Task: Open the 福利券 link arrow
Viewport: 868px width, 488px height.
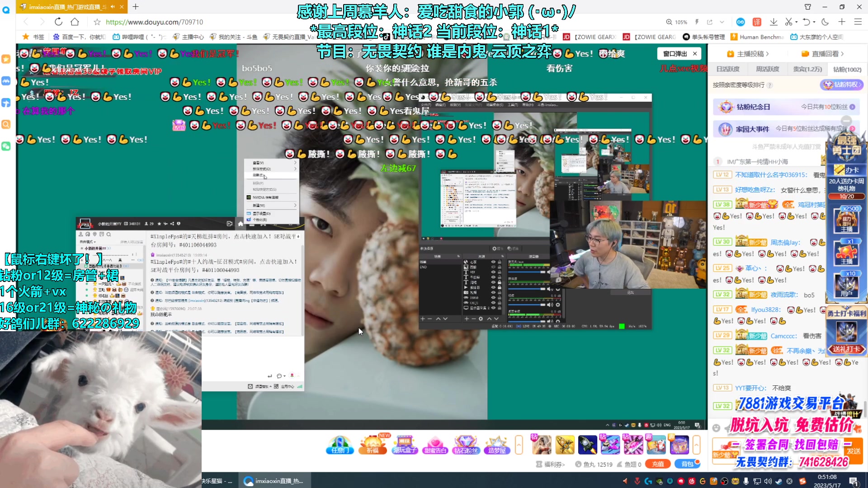Action: click(x=551, y=464)
